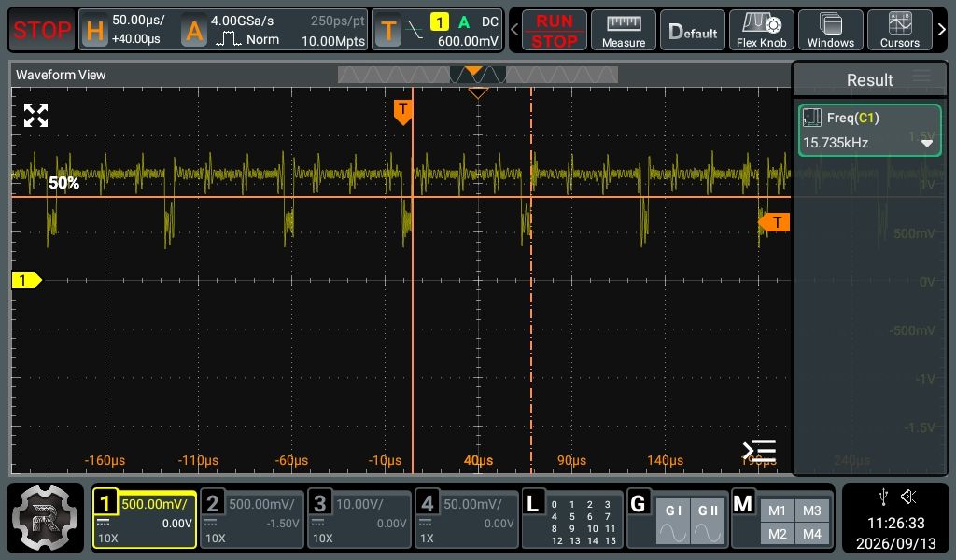Expand the Freq(C1) result dropdown arrow
The image size is (956, 560).
click(x=927, y=144)
